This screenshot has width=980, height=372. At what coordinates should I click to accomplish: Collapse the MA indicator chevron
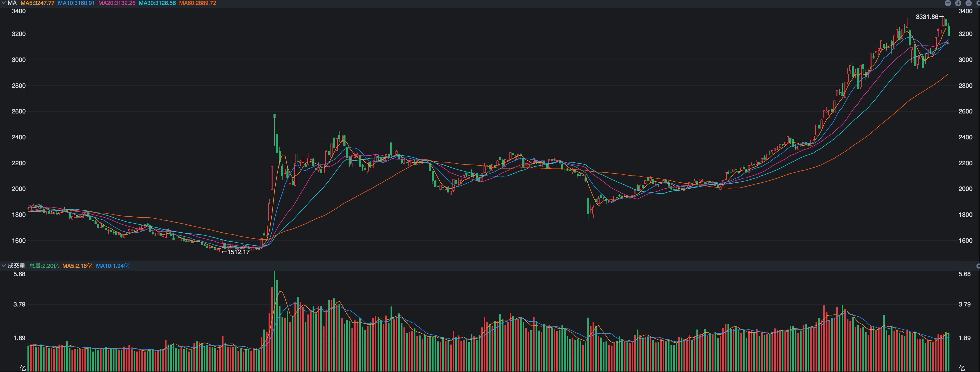point(3,3)
